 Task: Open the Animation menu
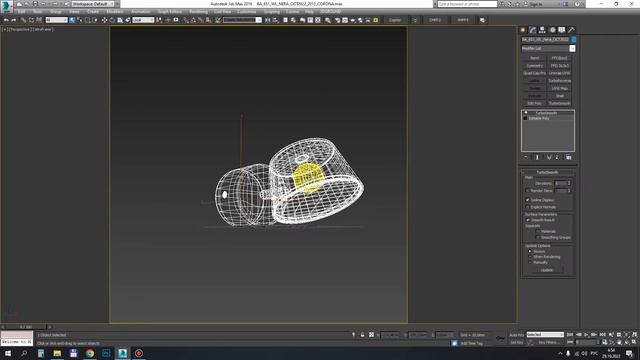140,12
